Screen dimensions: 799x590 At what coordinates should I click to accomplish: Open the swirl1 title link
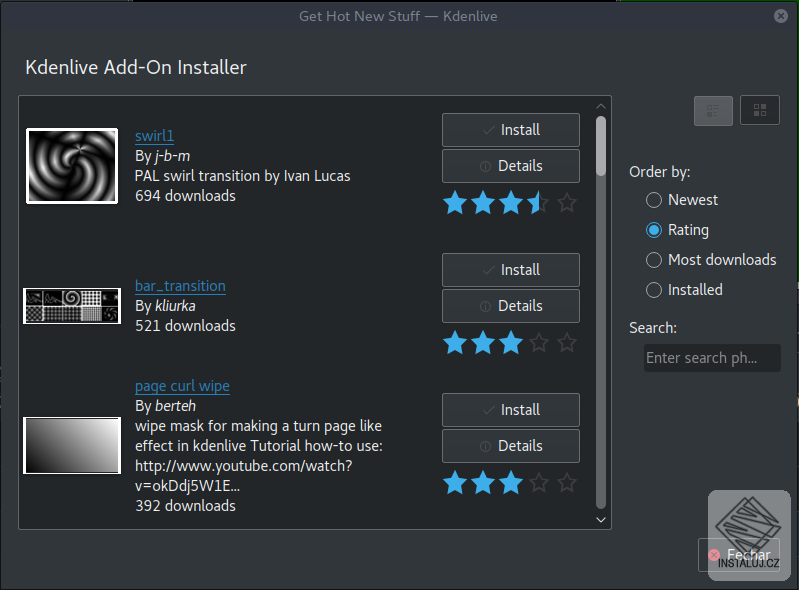pyautogui.click(x=154, y=136)
